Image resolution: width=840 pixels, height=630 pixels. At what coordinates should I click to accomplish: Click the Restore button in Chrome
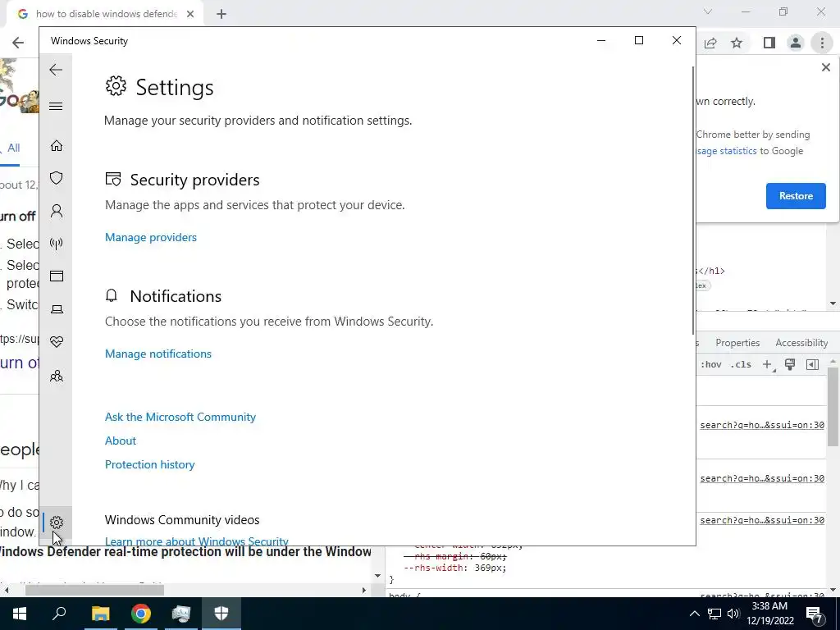coord(796,196)
